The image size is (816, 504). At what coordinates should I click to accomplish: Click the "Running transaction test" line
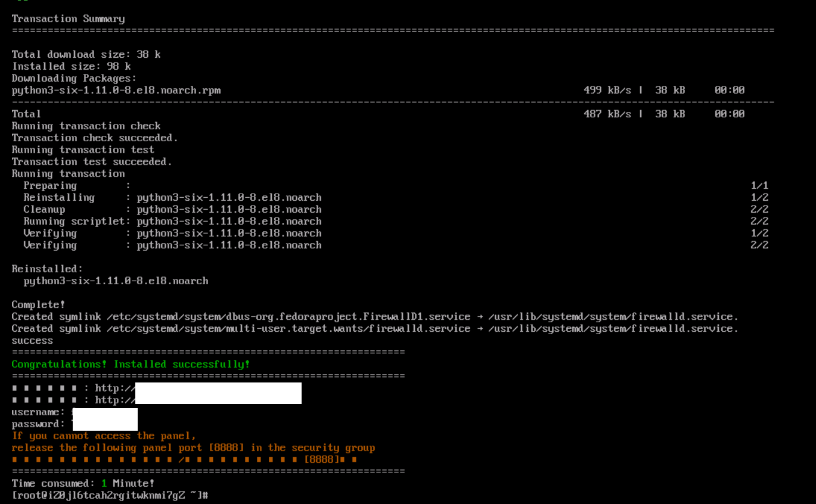click(x=83, y=150)
